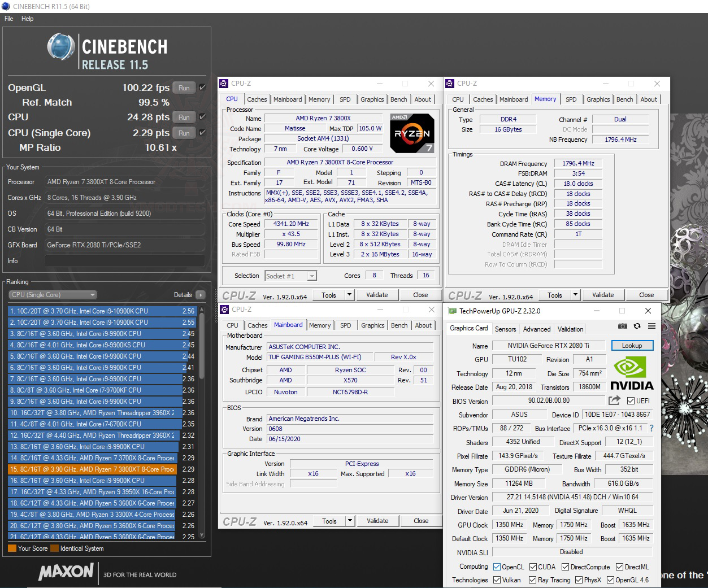Viewport: 708px width, 588px height.
Task: Click the GPU-Z Name field NVIDIA GeForce RTX 2080 Ti
Action: point(549,346)
